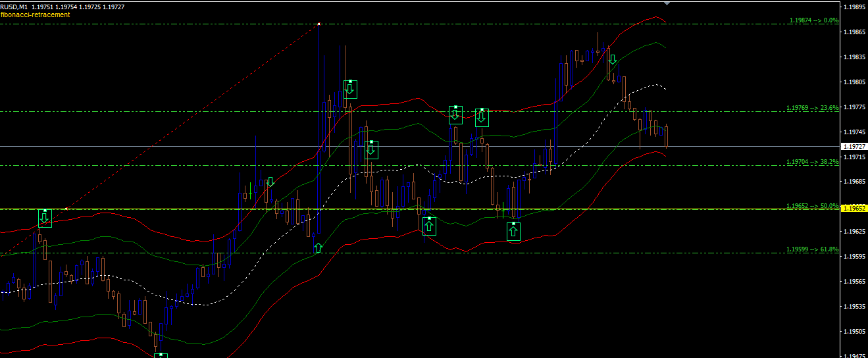
Task: Click the 'fibonacci-retracement' indicator label
Action: tap(36, 14)
